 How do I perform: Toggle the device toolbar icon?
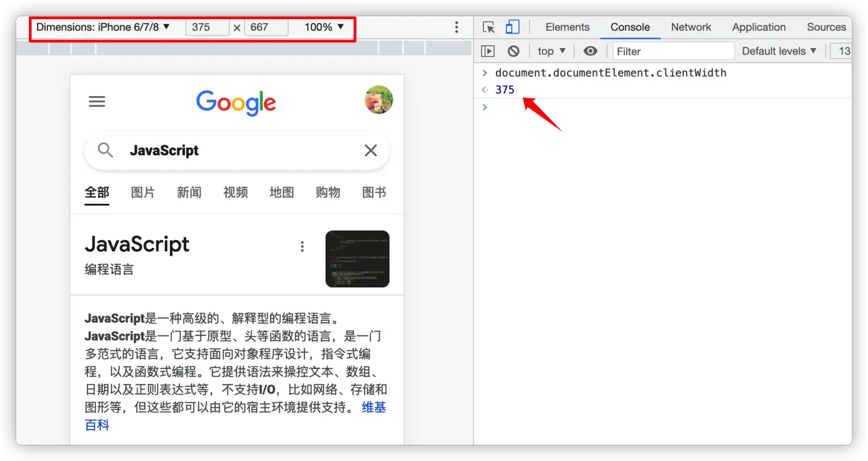click(x=512, y=27)
